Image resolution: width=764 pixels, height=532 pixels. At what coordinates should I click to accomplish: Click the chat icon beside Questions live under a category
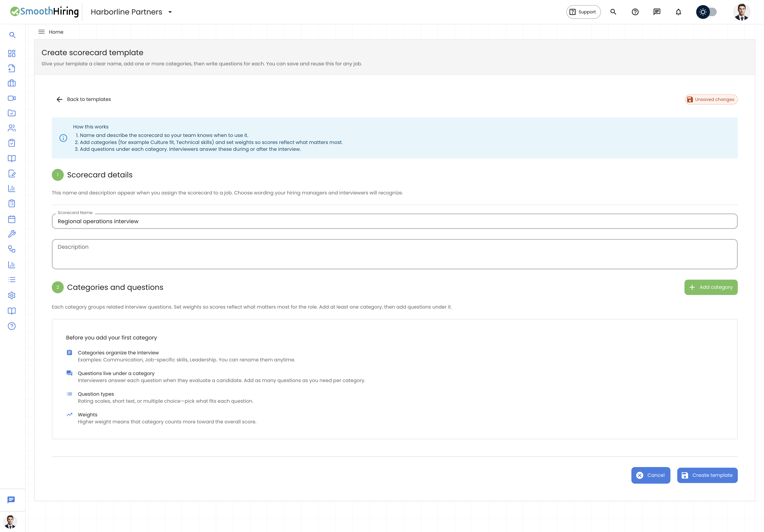pyautogui.click(x=69, y=373)
